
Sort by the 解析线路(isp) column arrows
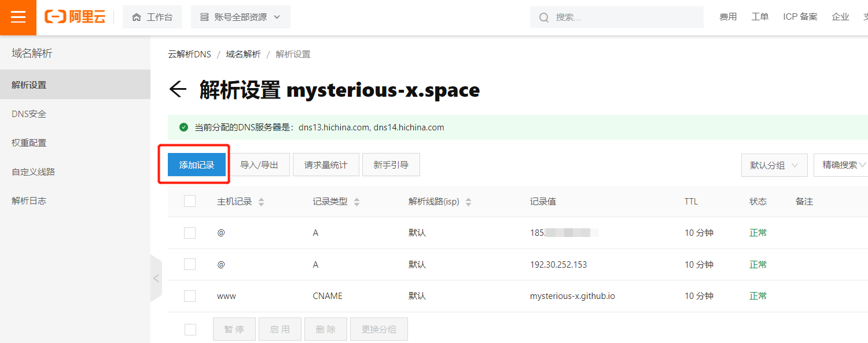tap(468, 202)
